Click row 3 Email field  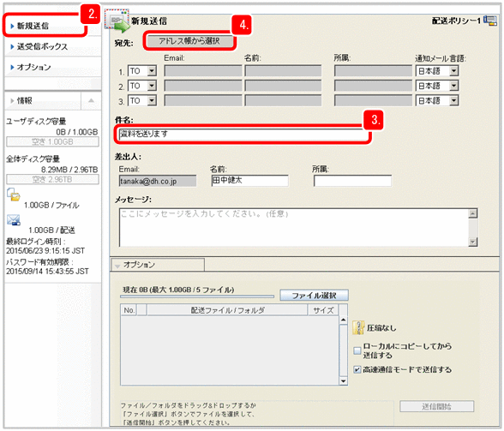click(x=203, y=100)
